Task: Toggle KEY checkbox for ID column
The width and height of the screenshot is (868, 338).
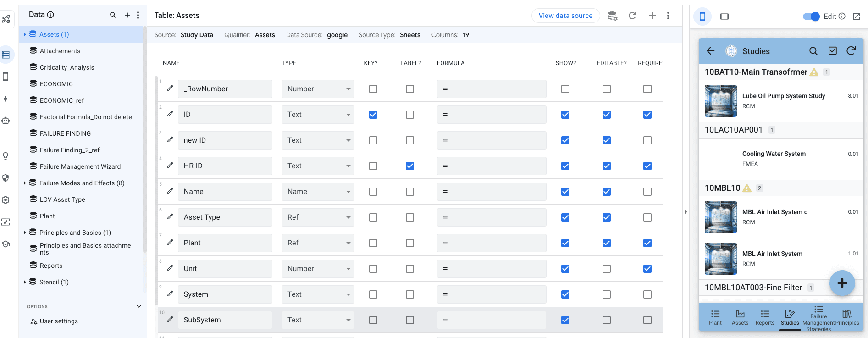Action: 373,115
